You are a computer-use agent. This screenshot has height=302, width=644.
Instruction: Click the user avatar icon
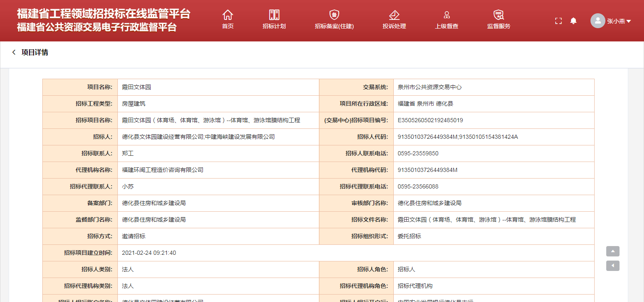[598, 21]
